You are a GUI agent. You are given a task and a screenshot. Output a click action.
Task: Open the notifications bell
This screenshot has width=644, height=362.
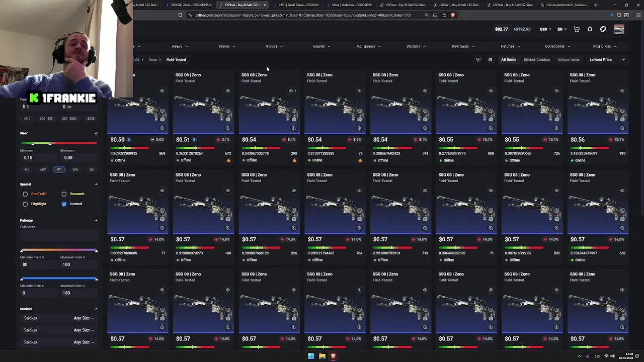pos(590,29)
